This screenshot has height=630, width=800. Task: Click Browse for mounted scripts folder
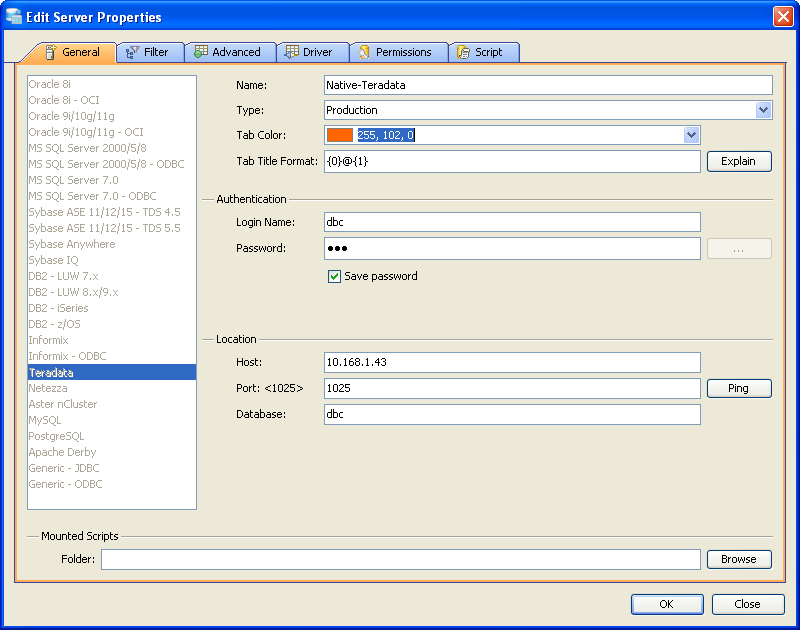[739, 559]
